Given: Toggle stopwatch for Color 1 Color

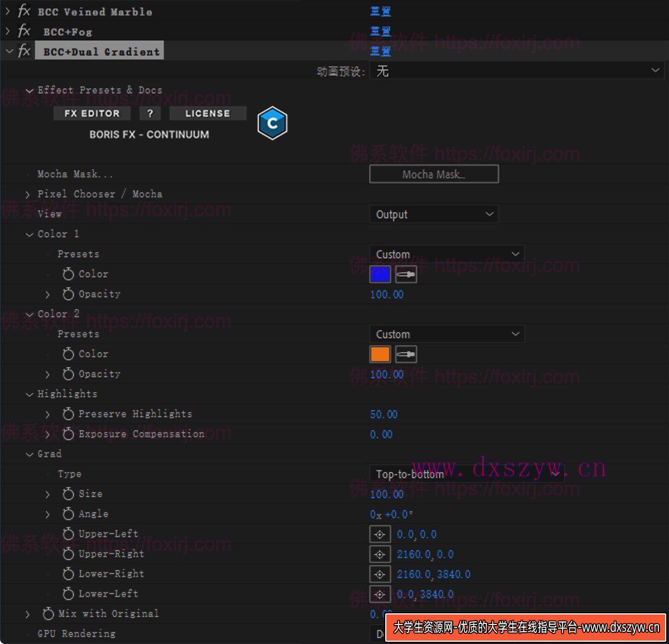Looking at the screenshot, I should (x=68, y=274).
